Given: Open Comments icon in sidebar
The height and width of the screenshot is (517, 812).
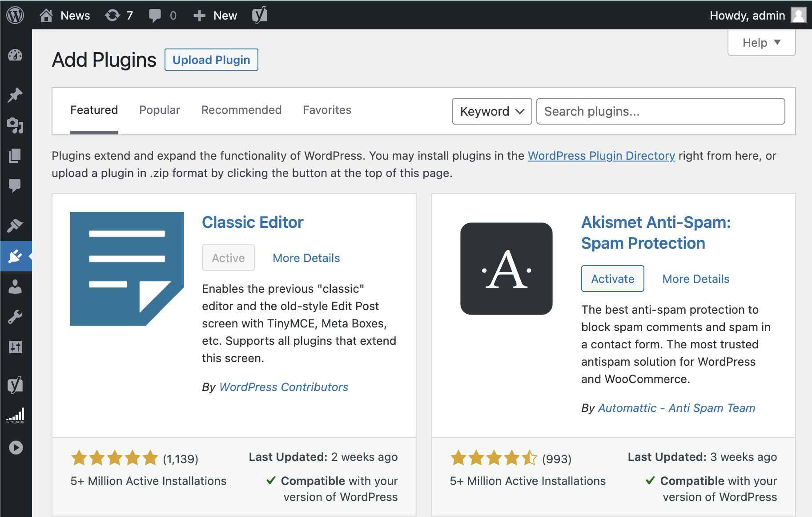Looking at the screenshot, I should [15, 185].
